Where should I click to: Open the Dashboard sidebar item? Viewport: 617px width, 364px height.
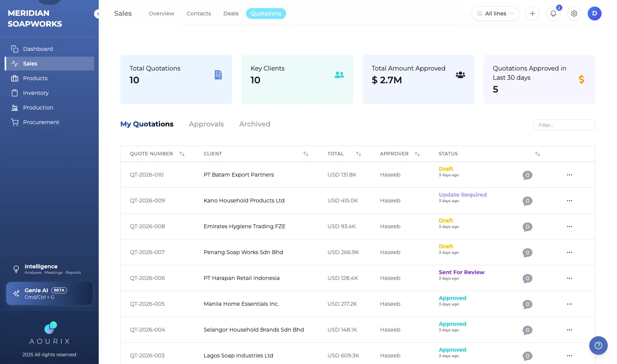click(x=49, y=49)
